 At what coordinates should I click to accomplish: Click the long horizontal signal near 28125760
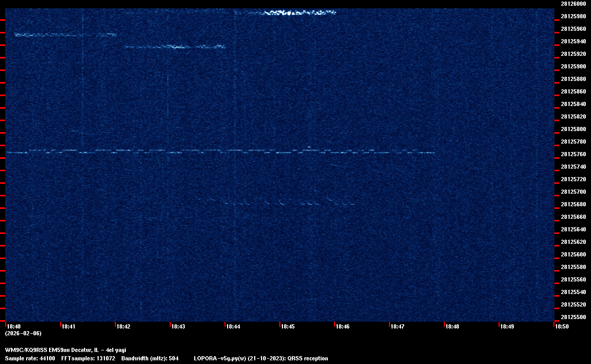pos(219,151)
